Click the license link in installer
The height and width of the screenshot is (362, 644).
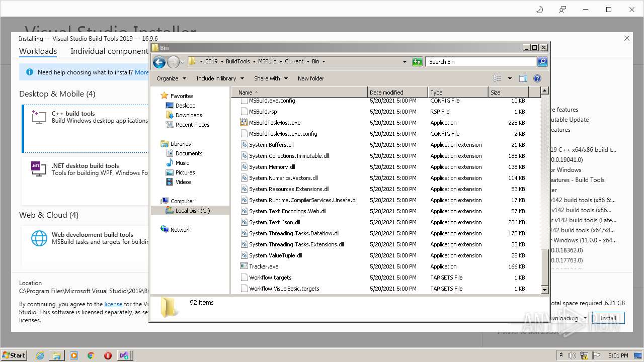[x=113, y=304]
